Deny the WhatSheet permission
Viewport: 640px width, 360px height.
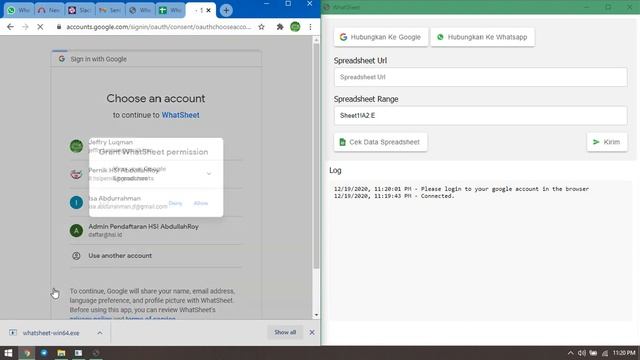pos(176,203)
